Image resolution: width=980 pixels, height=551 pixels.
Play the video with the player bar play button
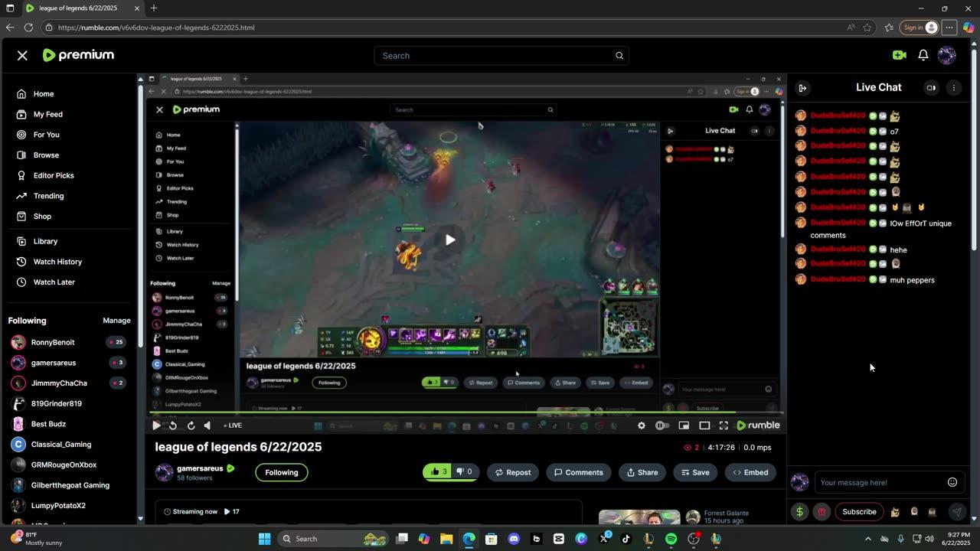pos(156,425)
